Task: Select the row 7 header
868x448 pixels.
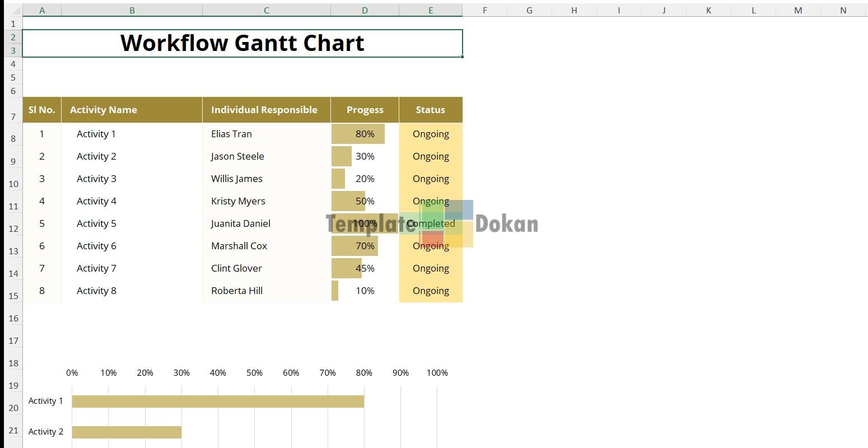Action: pyautogui.click(x=13, y=116)
